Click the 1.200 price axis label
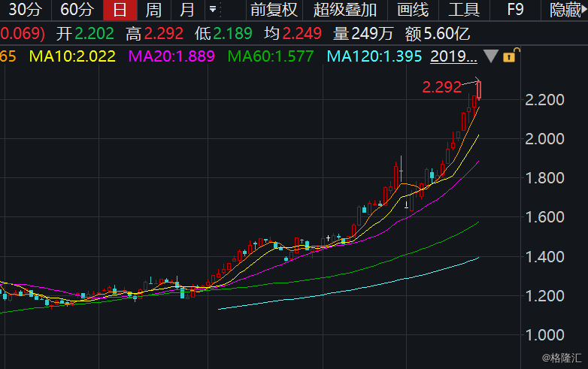588x369 pixels. point(544,296)
